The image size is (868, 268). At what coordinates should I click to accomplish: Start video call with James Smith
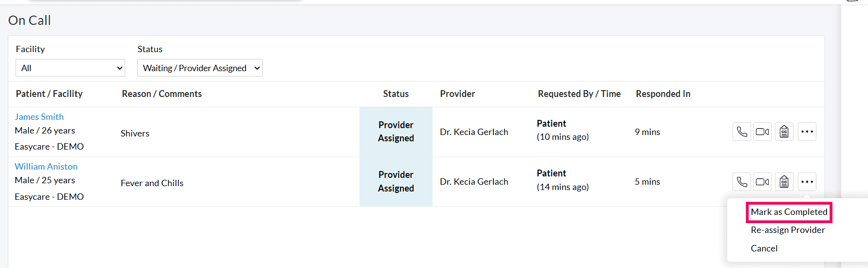point(762,132)
